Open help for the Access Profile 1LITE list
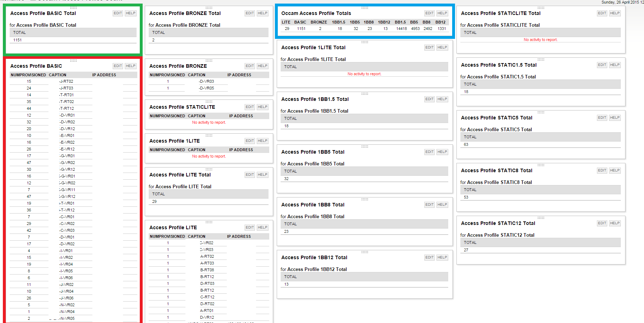Screen dimensions: 644x323 pos(262,141)
